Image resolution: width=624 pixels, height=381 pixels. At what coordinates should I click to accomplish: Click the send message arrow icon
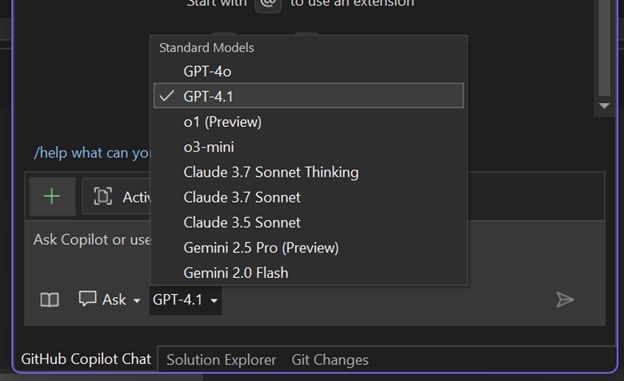565,300
